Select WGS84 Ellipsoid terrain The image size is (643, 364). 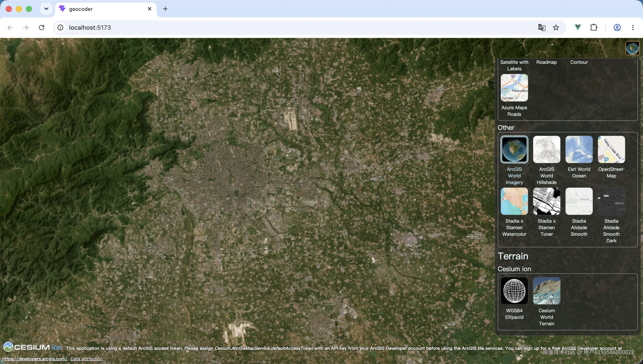[514, 291]
